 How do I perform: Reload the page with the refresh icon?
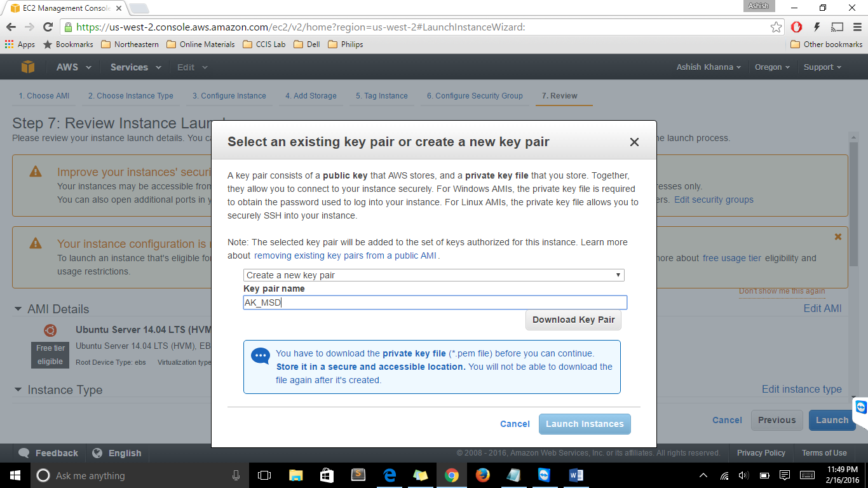[48, 27]
